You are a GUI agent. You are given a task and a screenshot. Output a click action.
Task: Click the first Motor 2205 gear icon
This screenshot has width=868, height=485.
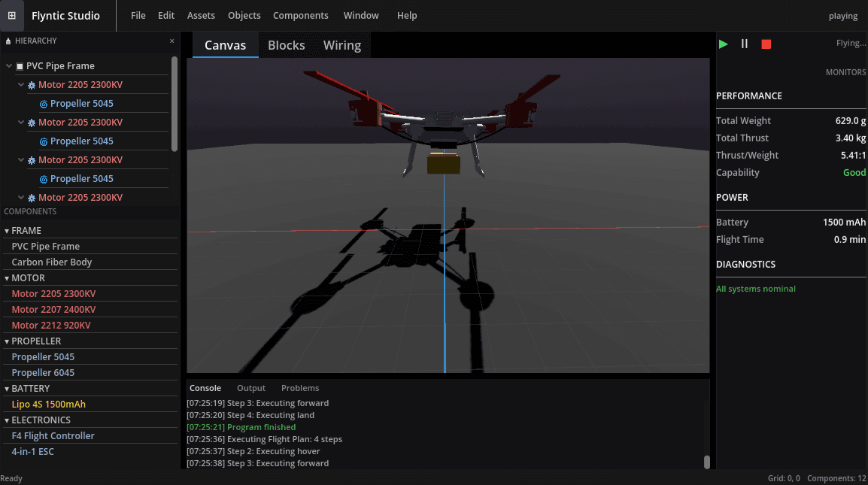[x=32, y=85]
